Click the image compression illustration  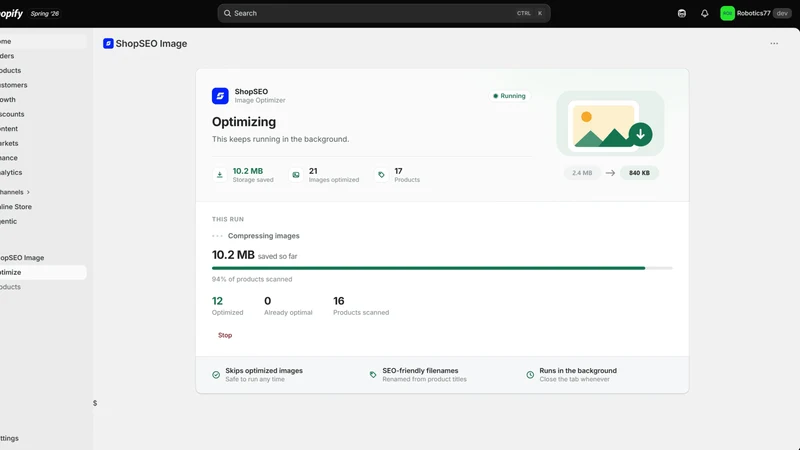(610, 123)
